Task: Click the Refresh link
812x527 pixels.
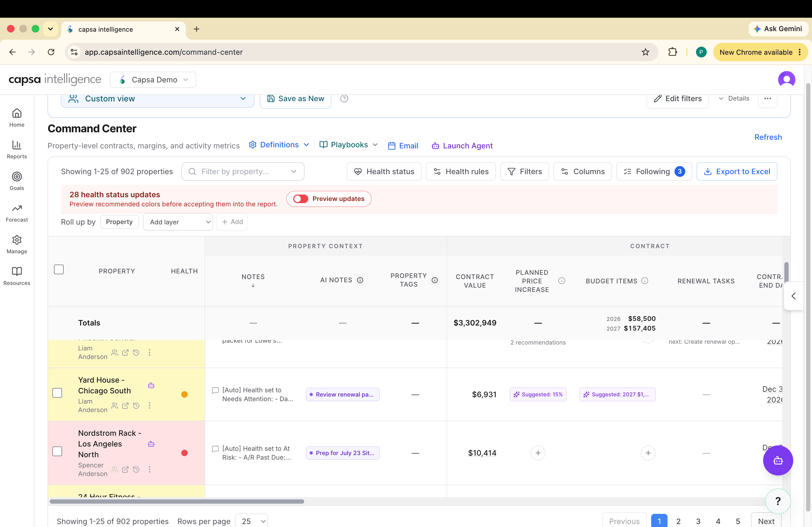Action: [x=768, y=137]
